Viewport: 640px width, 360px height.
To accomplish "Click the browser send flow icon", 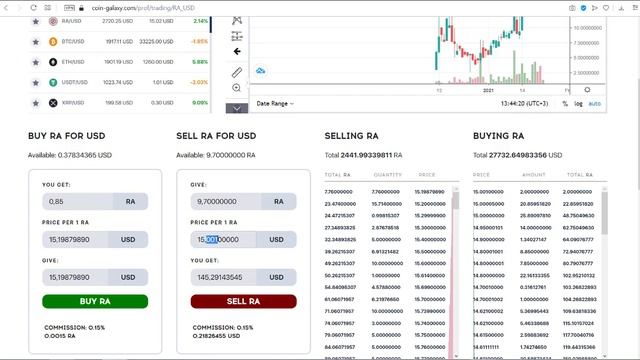I will pyautogui.click(x=595, y=8).
